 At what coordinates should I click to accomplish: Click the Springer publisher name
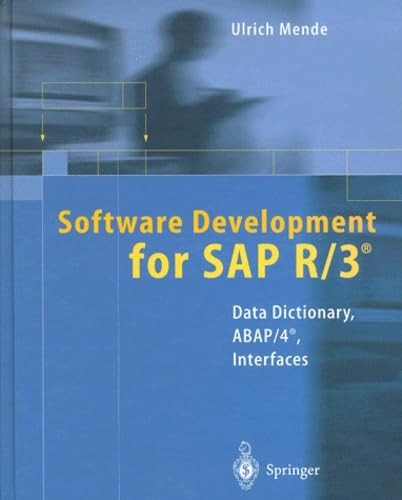[x=293, y=471]
